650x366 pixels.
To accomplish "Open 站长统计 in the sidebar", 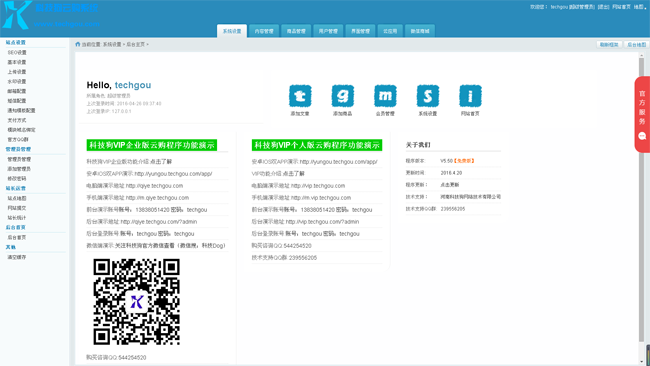I will (x=17, y=218).
